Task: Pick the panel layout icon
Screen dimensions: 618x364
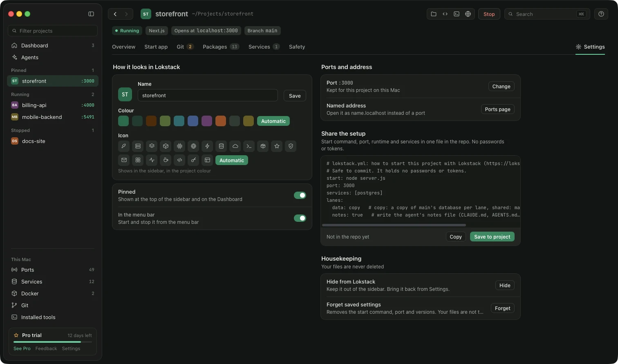Action: 207,160
